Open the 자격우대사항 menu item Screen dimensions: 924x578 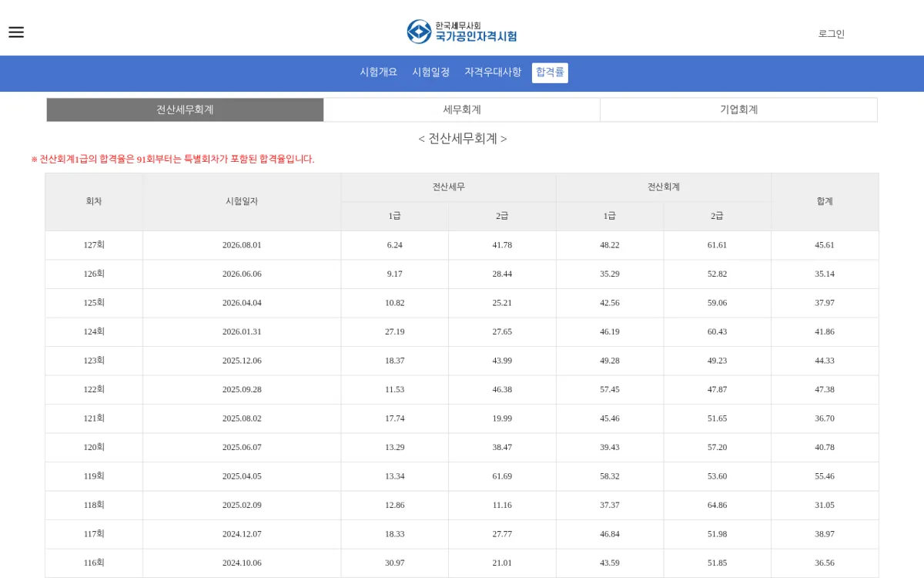pyautogui.click(x=493, y=72)
